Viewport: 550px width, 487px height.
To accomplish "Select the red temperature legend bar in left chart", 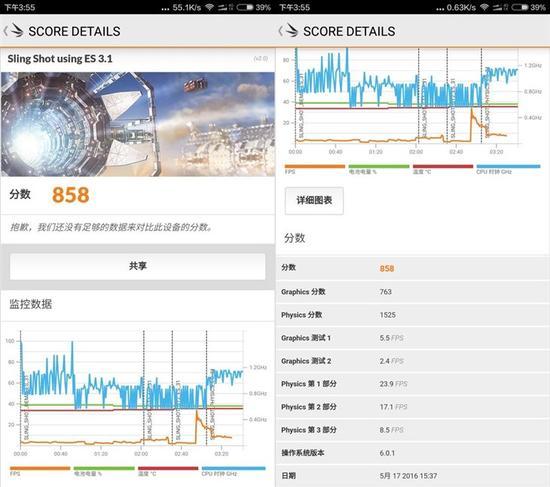I will (x=168, y=468).
